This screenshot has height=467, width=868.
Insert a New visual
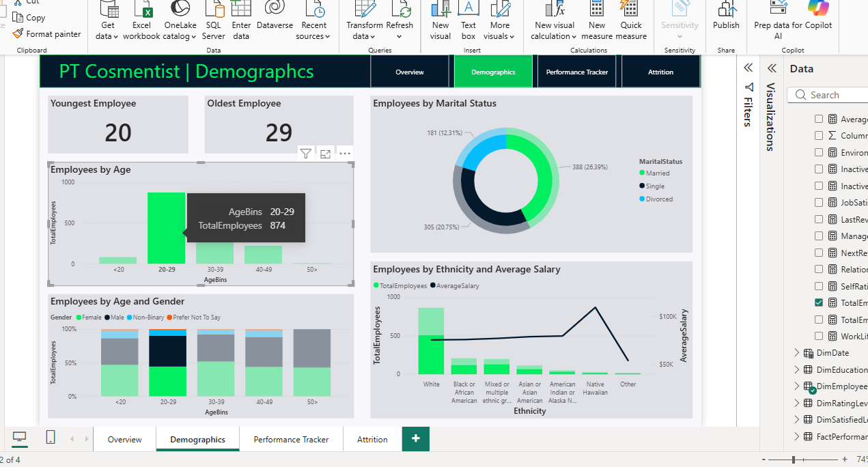click(x=440, y=21)
